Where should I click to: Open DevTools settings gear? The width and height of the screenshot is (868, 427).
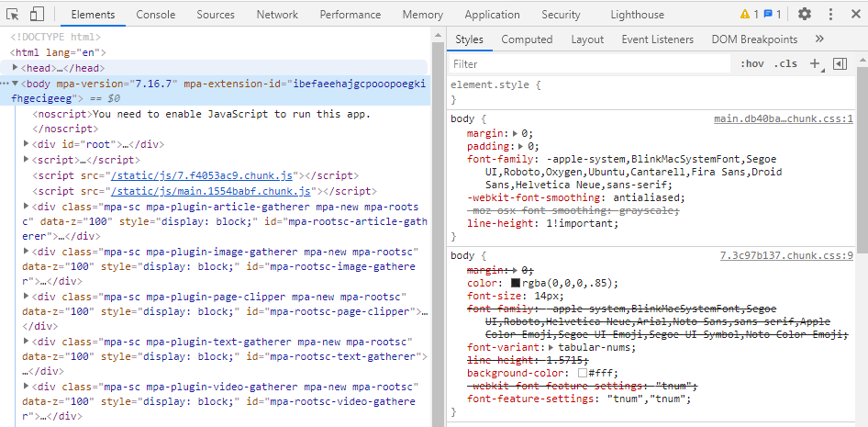(805, 15)
